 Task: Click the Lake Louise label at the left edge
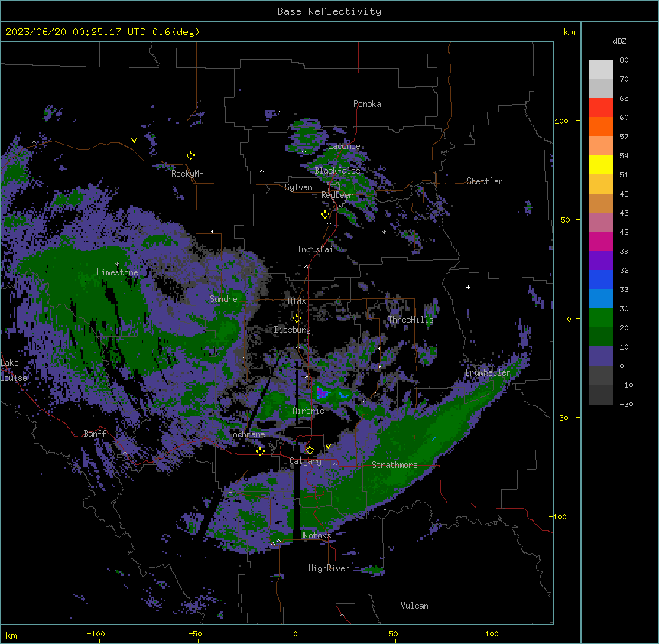[x=12, y=370]
